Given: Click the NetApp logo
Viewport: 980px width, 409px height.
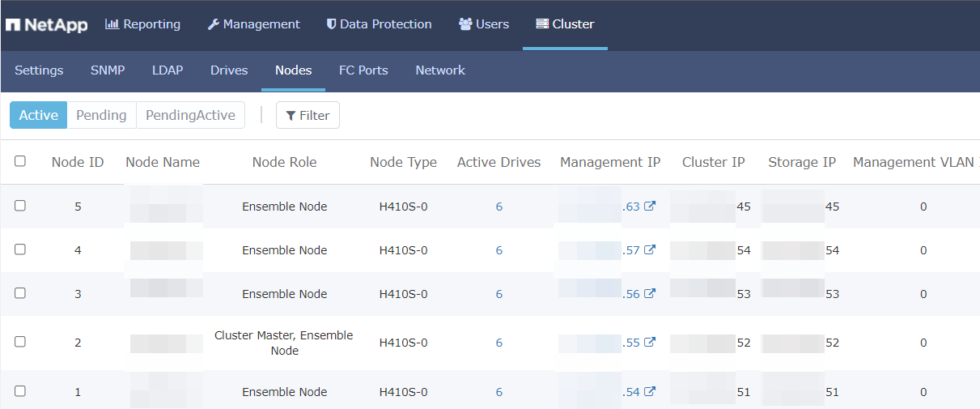Looking at the screenshot, I should pyautogui.click(x=47, y=24).
